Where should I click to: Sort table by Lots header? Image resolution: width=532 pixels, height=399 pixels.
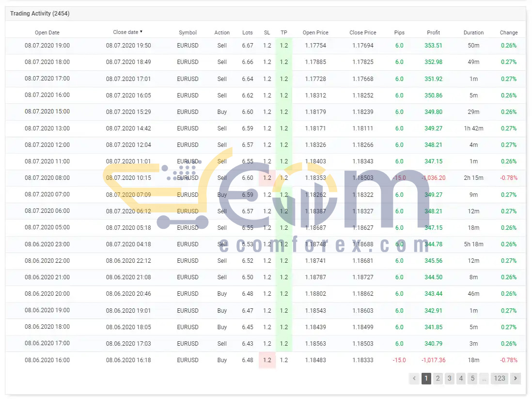(x=247, y=32)
